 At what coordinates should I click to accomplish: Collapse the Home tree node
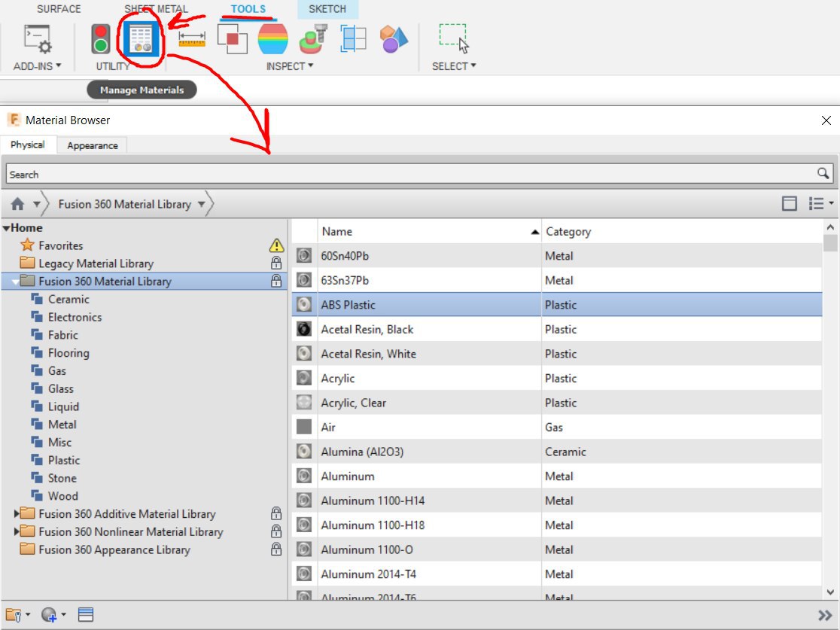click(6, 228)
